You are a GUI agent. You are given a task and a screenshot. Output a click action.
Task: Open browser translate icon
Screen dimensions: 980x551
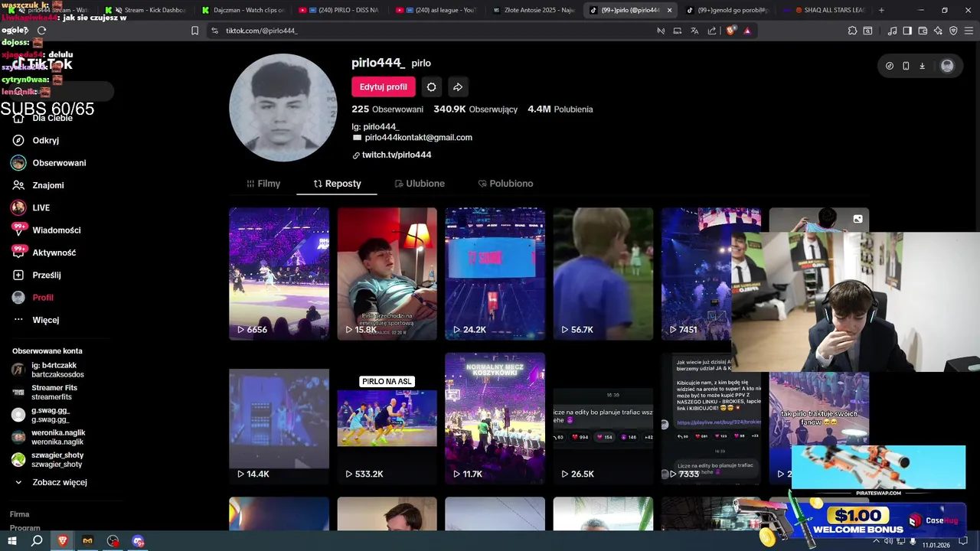[x=694, y=31]
